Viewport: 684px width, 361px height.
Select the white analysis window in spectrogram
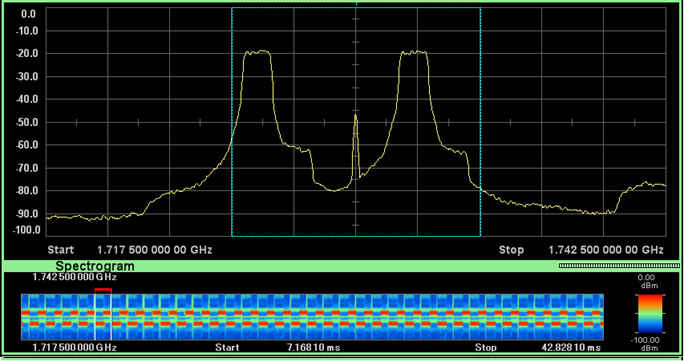coord(103,317)
